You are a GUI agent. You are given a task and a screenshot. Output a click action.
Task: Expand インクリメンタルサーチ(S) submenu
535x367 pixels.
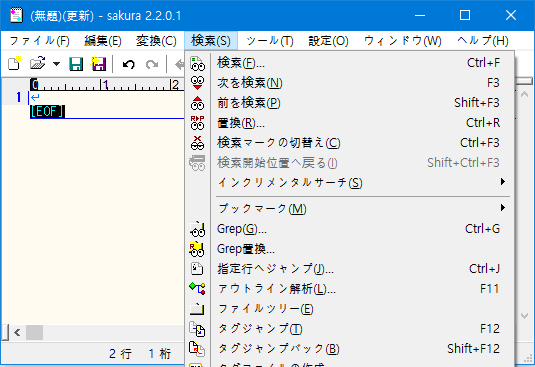coord(349,182)
